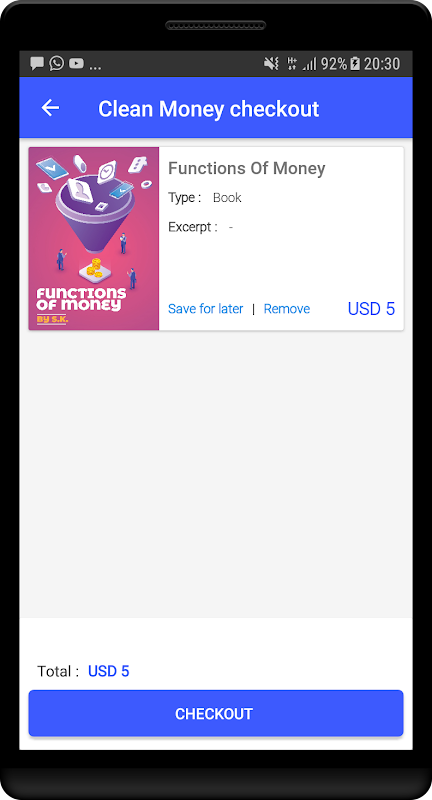The image size is (432, 800).
Task: Select the Functions Of Money title
Action: pyautogui.click(x=247, y=168)
